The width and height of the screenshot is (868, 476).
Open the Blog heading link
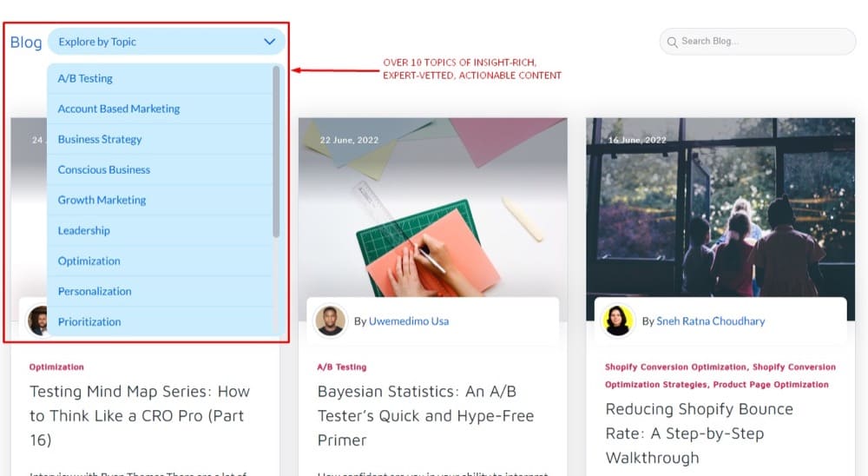26,42
